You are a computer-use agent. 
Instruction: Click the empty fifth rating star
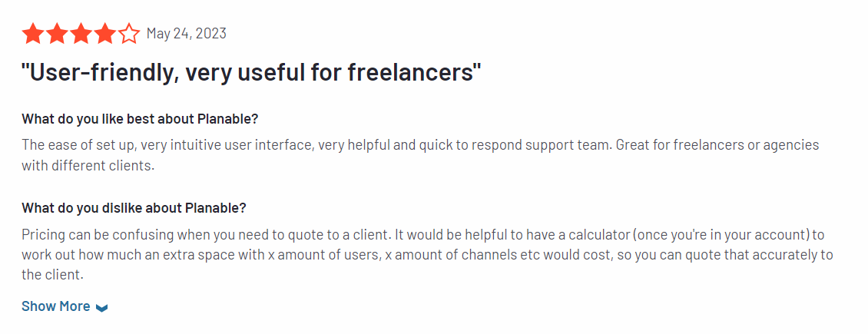pyautogui.click(x=130, y=34)
